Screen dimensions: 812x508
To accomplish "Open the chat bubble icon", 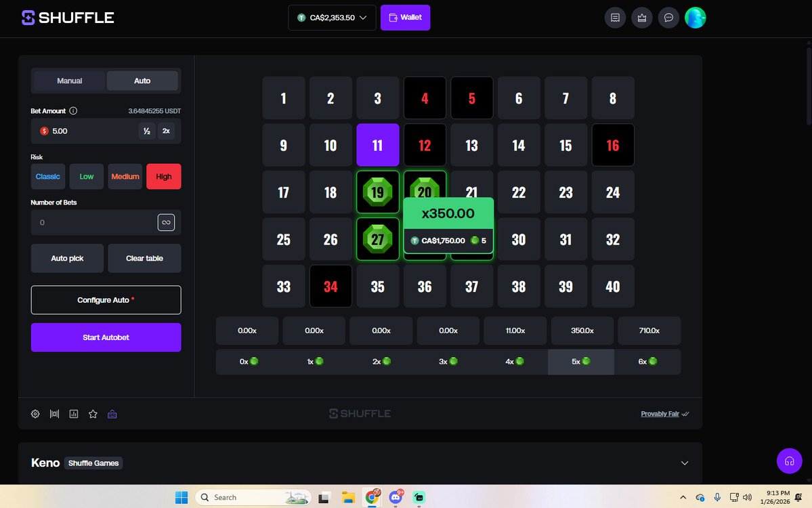I will [x=668, y=18].
